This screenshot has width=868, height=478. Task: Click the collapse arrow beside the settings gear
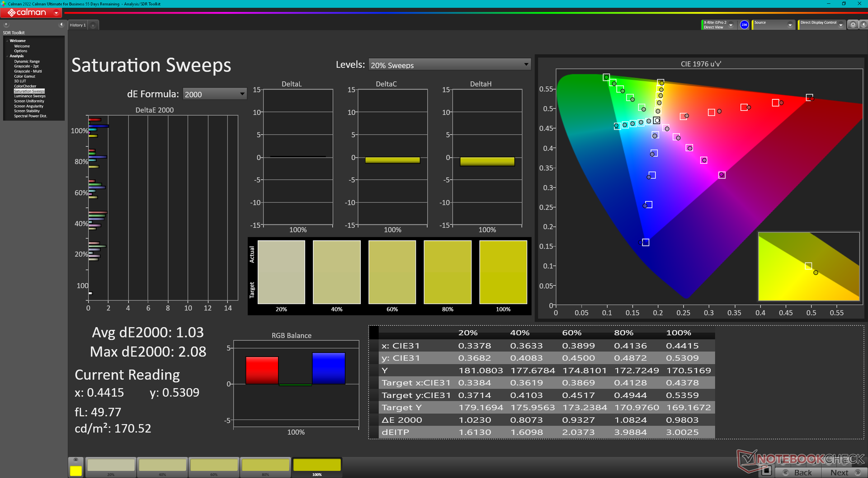[x=863, y=25]
